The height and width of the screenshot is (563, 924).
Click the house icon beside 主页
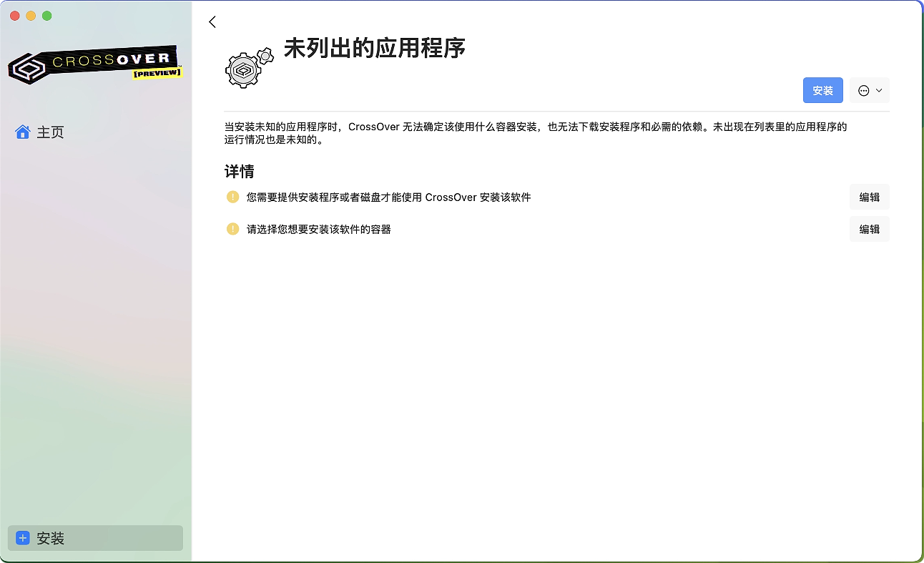tap(23, 132)
